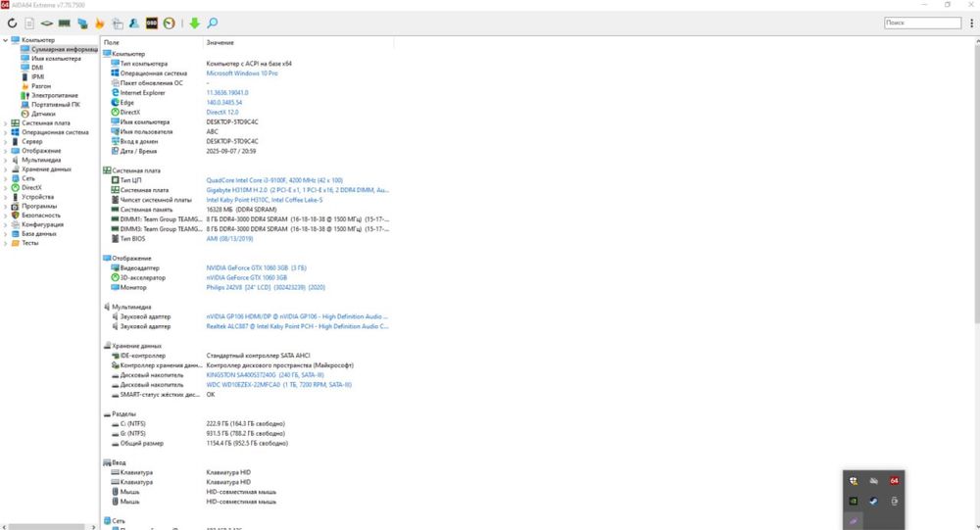
Task: Open DirectX 12.0 value link
Action: [x=222, y=113]
